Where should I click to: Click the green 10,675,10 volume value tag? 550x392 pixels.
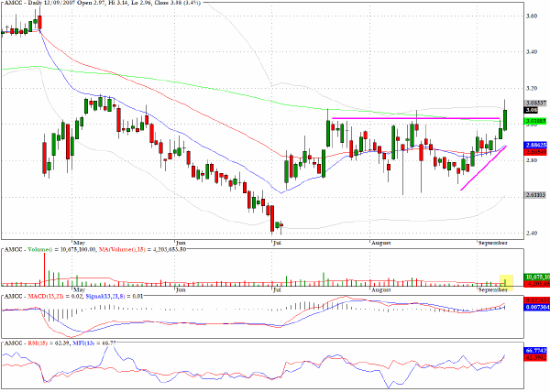click(x=536, y=278)
